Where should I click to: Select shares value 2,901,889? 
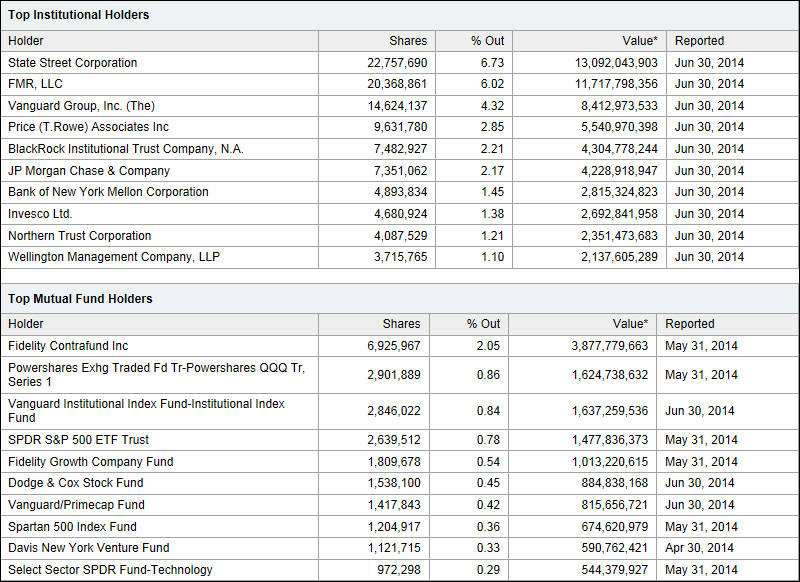[394, 375]
